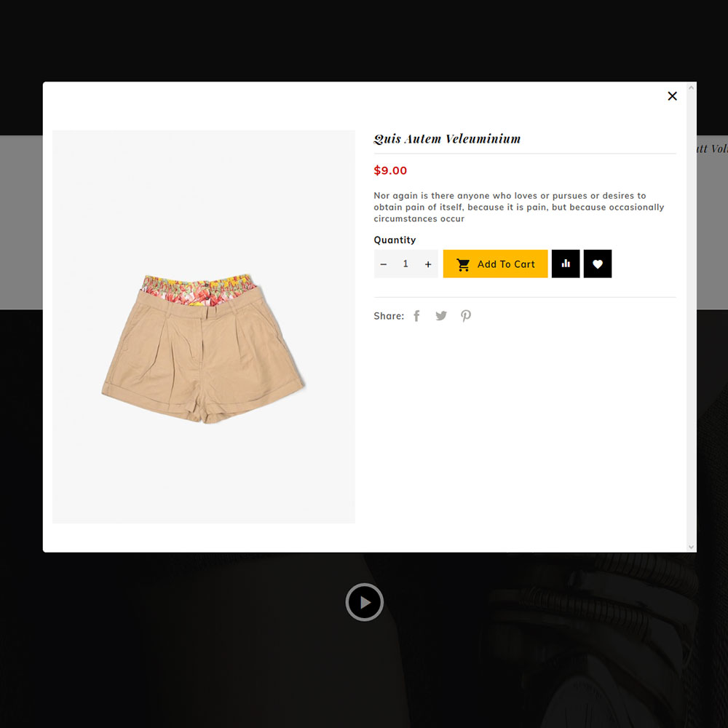Click the Quantity label
Image resolution: width=728 pixels, height=728 pixels.
[395, 240]
